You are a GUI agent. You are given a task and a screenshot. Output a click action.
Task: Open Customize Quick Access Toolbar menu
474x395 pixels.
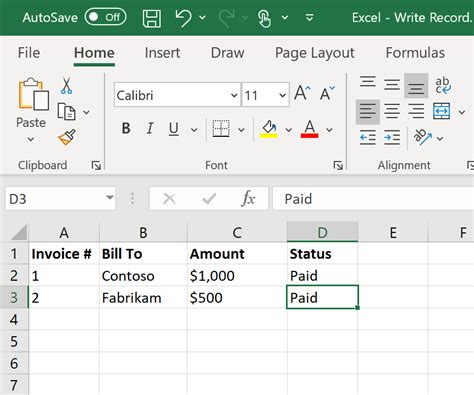[309, 17]
